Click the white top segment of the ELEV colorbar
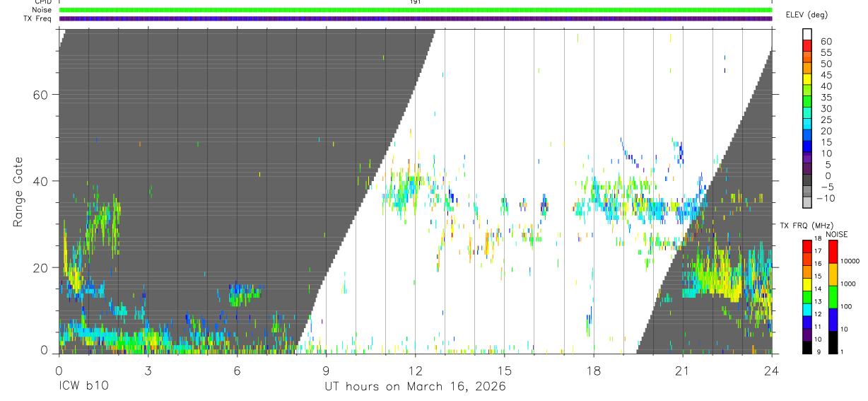 click(x=807, y=35)
